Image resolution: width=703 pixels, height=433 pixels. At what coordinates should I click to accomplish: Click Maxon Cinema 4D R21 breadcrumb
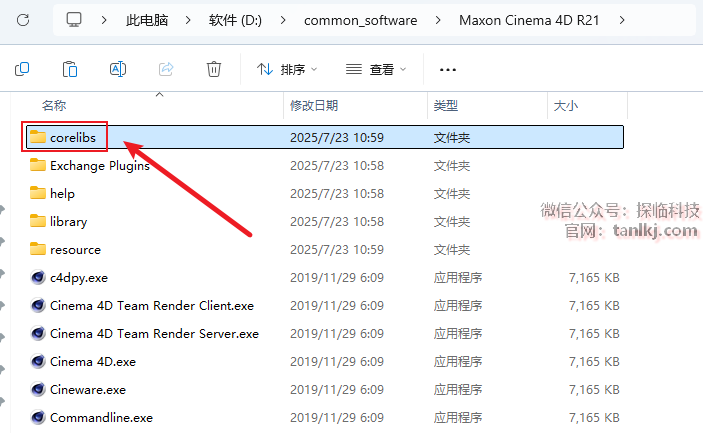coord(529,20)
